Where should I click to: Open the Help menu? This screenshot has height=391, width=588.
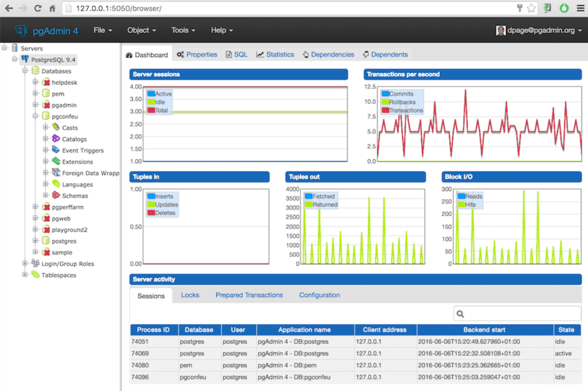(222, 30)
